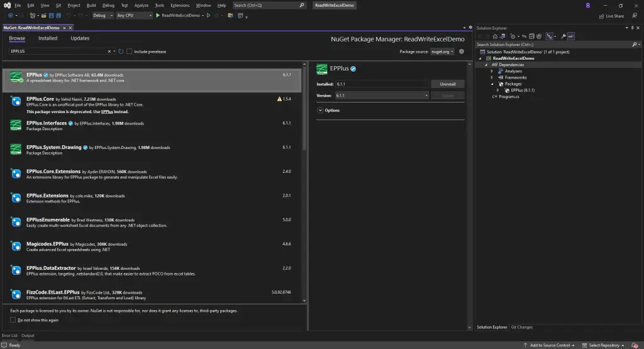The width and height of the screenshot is (644, 349).
Task: Click the Uninstall button
Action: click(x=448, y=84)
